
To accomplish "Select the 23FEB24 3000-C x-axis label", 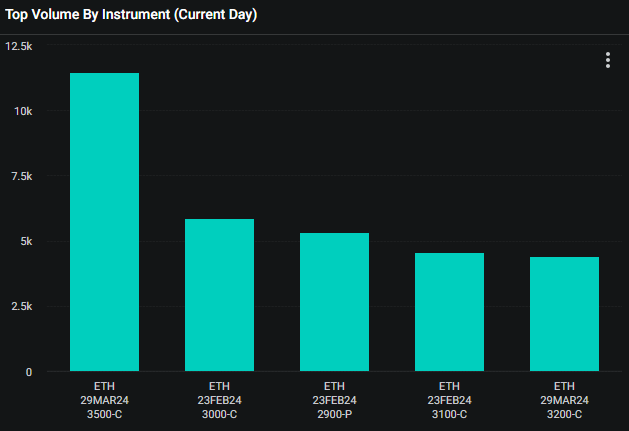I will click(219, 400).
